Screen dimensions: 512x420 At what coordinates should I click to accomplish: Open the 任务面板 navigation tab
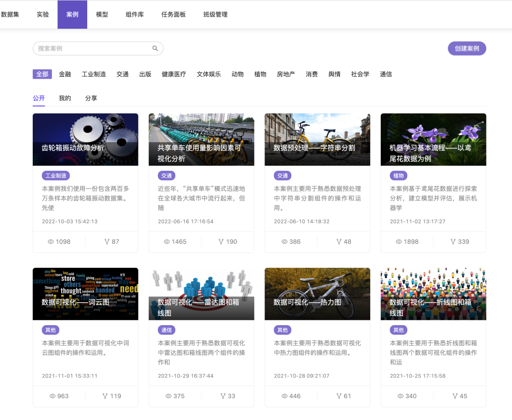(174, 14)
